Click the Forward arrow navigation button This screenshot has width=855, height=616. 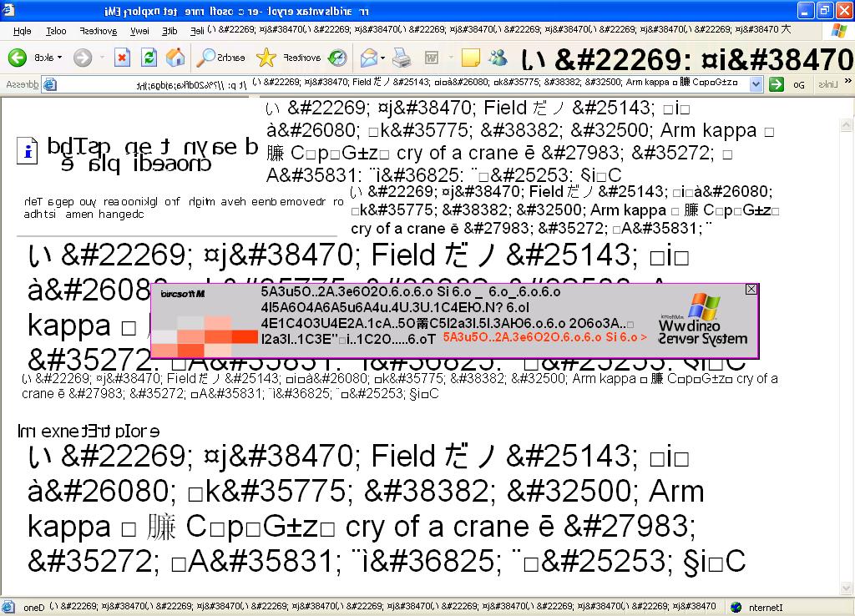tap(82, 58)
